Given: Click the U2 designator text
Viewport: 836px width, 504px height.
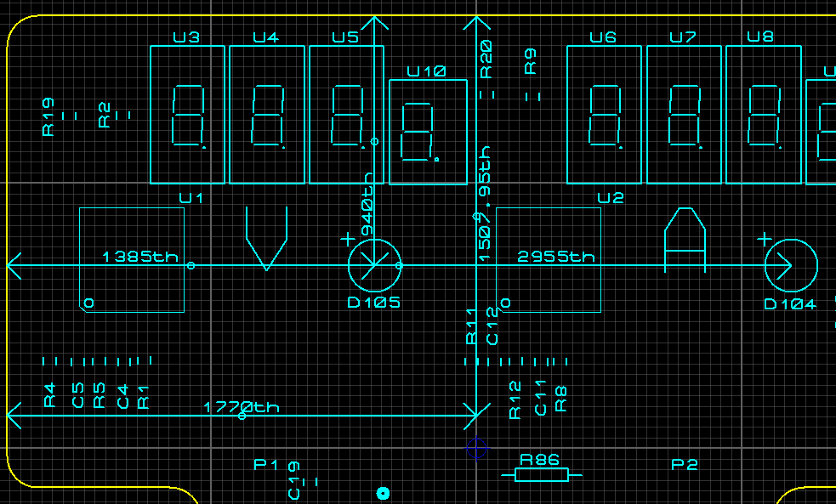Looking at the screenshot, I should (611, 198).
